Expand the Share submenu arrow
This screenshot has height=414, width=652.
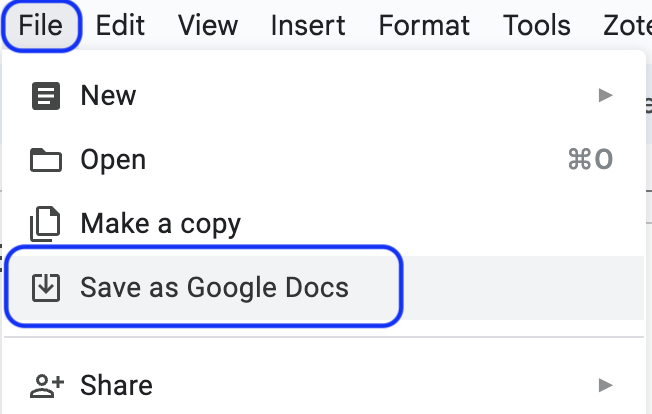coord(605,385)
